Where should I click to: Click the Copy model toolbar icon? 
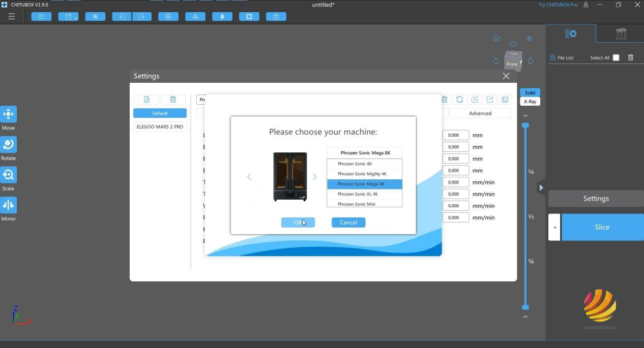168,16
